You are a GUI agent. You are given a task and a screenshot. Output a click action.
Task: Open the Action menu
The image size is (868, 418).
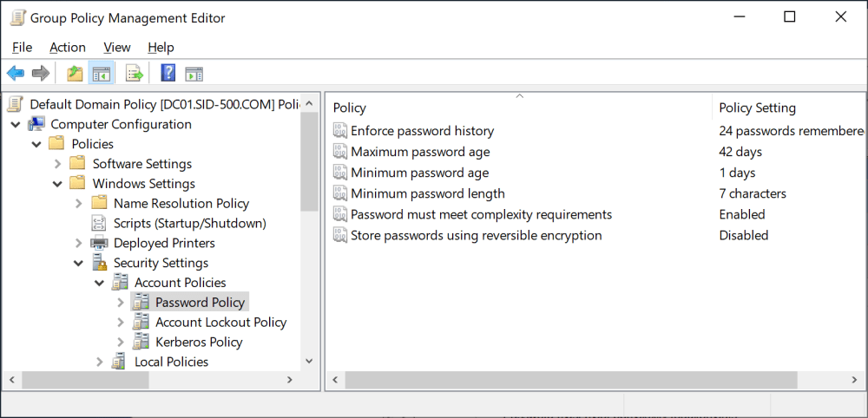(x=67, y=48)
